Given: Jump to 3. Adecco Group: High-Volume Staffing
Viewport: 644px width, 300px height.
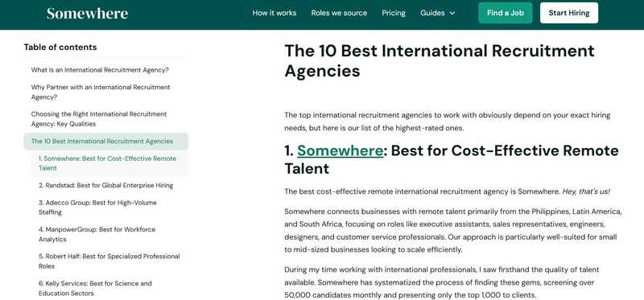Looking at the screenshot, I should click(x=97, y=208).
